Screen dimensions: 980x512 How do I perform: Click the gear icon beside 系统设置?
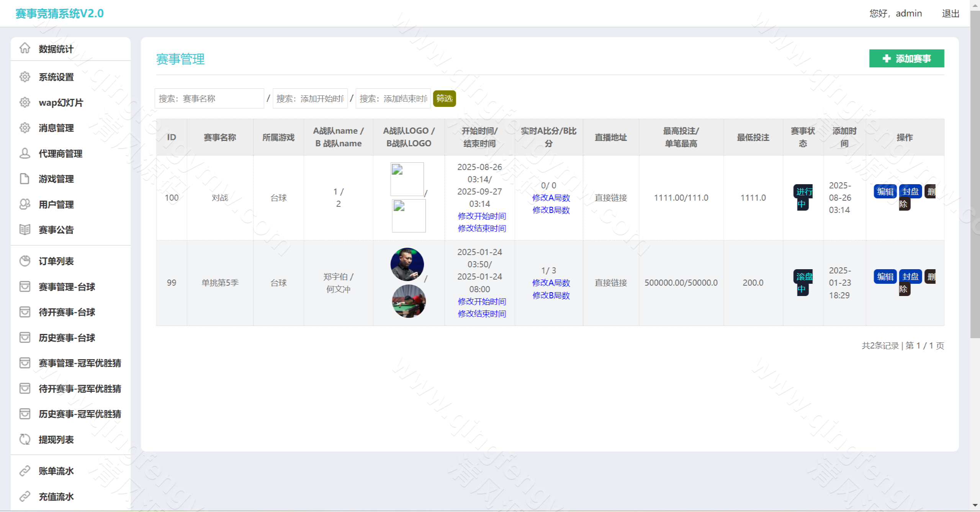25,77
